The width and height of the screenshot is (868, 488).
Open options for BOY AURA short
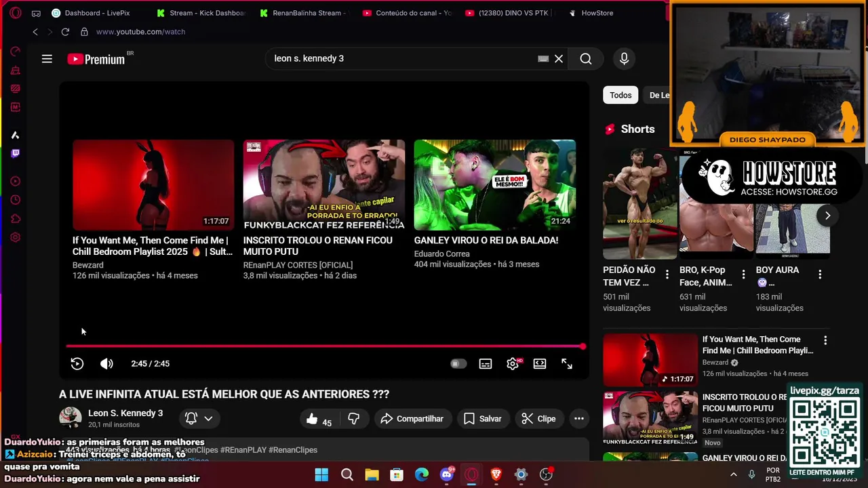click(x=820, y=274)
